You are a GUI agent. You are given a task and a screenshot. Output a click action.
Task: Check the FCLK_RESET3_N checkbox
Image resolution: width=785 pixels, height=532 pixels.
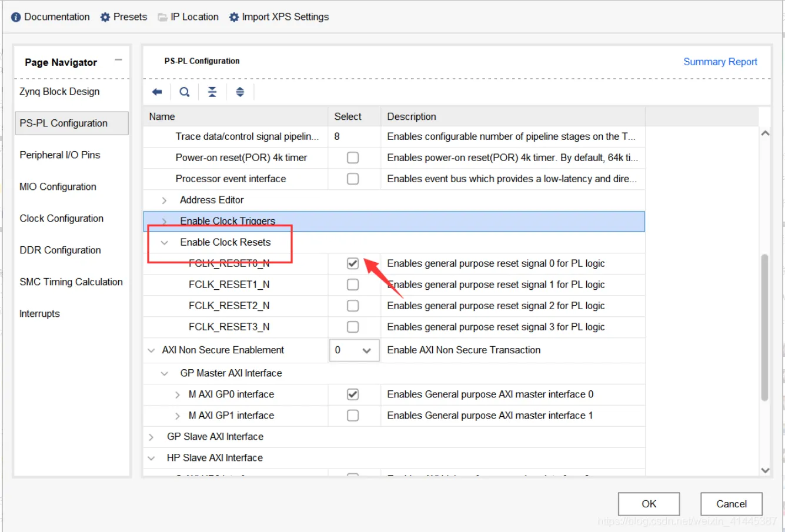353,327
